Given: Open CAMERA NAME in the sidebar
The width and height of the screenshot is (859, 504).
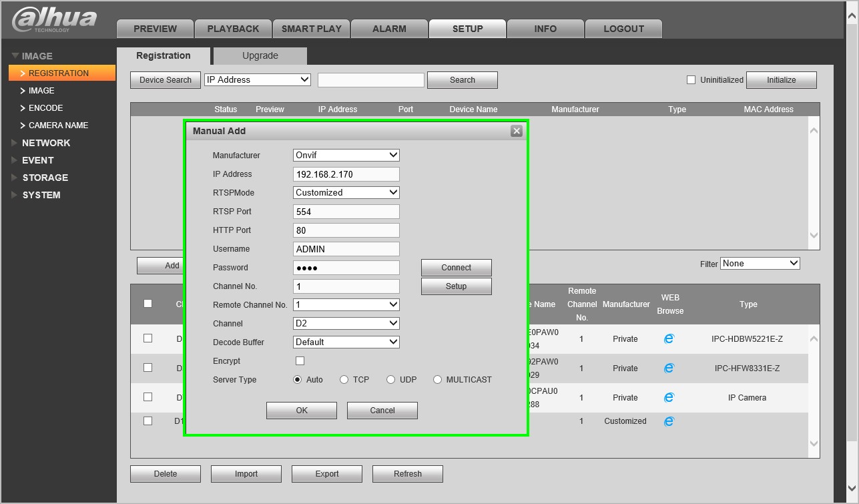Looking at the screenshot, I should tap(58, 125).
